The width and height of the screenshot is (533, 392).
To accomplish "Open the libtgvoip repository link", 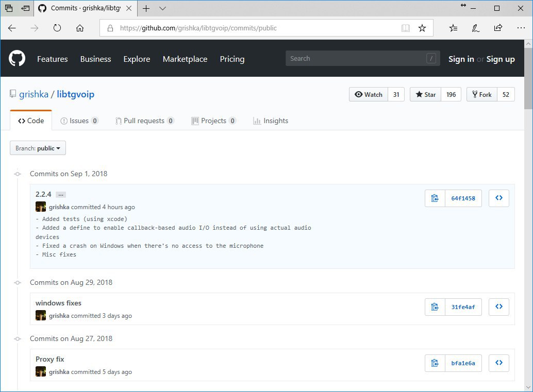I will tap(75, 94).
